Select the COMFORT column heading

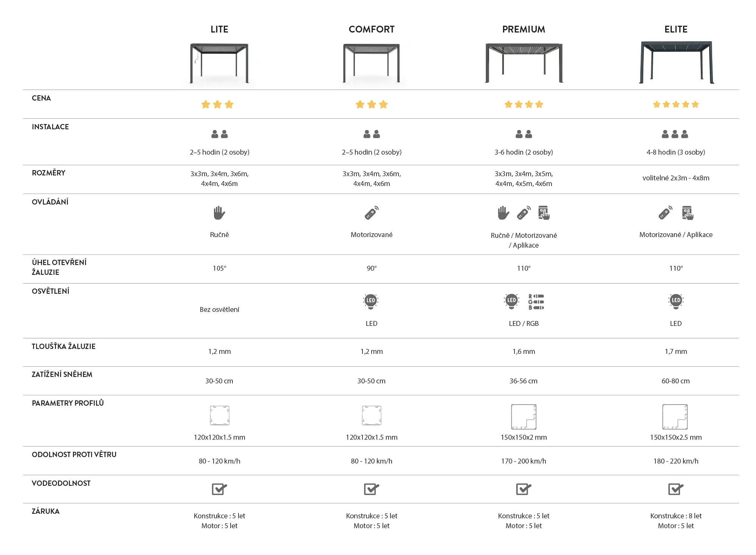372,29
